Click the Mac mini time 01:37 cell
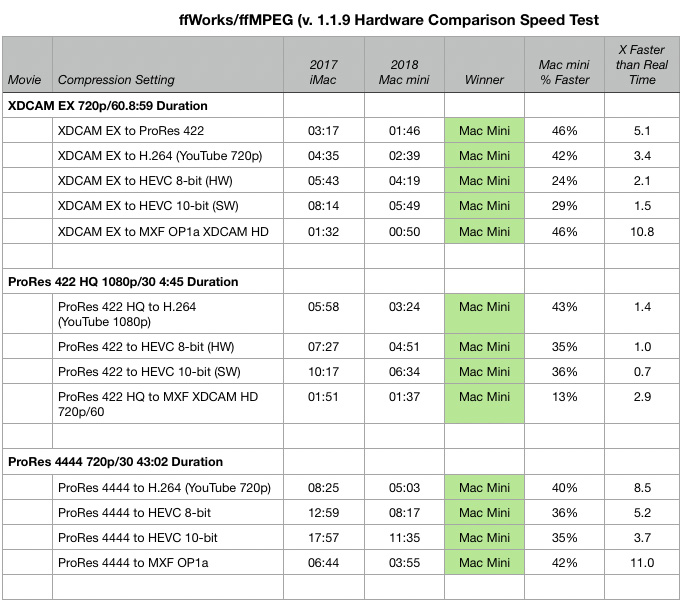 pos(404,404)
